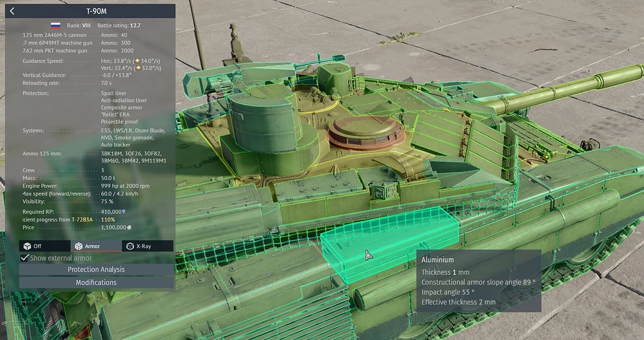Click the Spall liner protection entry

coord(113,94)
